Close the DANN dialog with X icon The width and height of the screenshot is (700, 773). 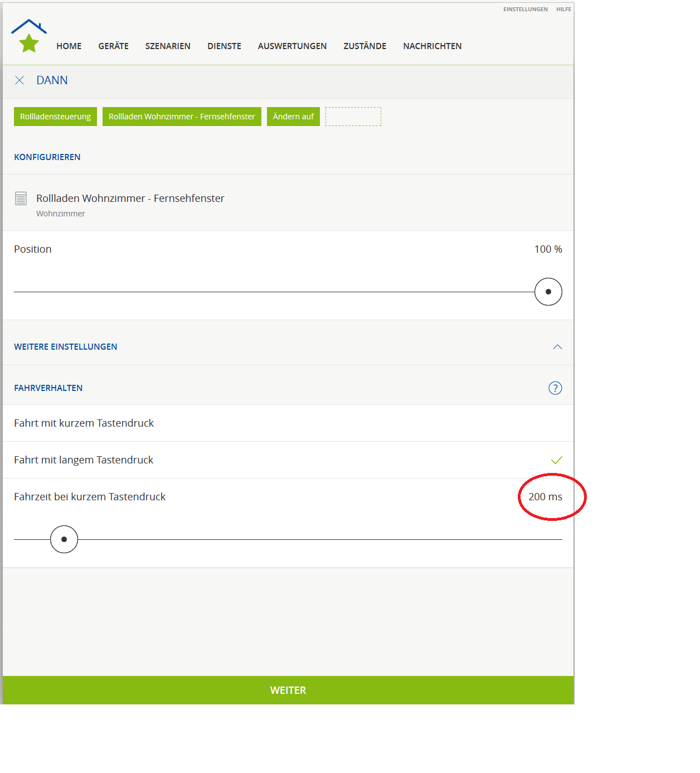(20, 80)
